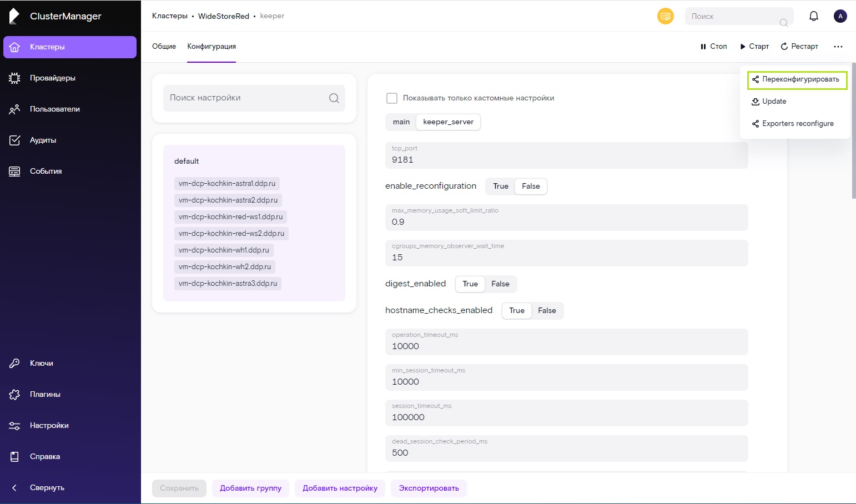Switch to the Общие tab

[x=164, y=47]
